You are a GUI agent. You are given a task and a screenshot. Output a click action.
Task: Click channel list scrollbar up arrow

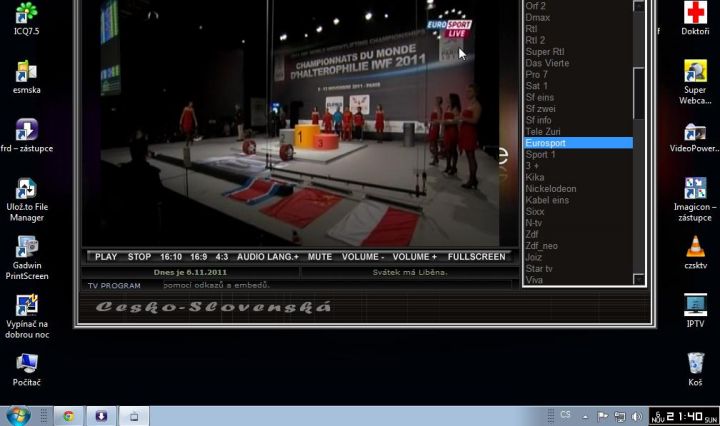coord(639,6)
